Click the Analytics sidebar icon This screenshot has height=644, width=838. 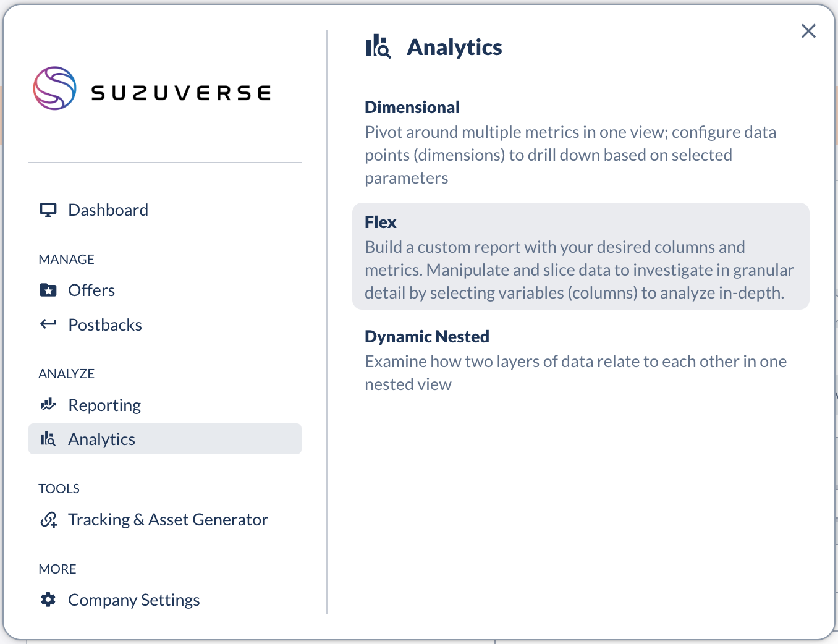[48, 439]
